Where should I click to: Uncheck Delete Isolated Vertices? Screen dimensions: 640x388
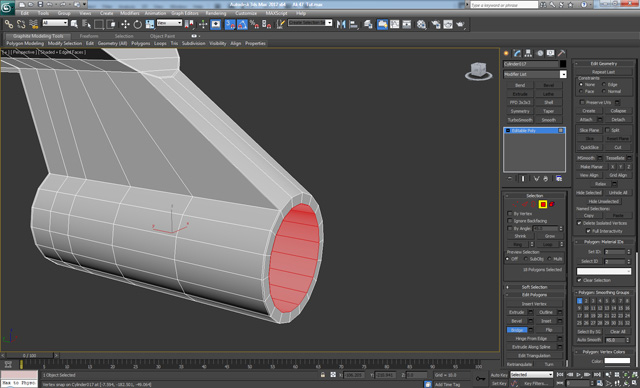point(579,223)
